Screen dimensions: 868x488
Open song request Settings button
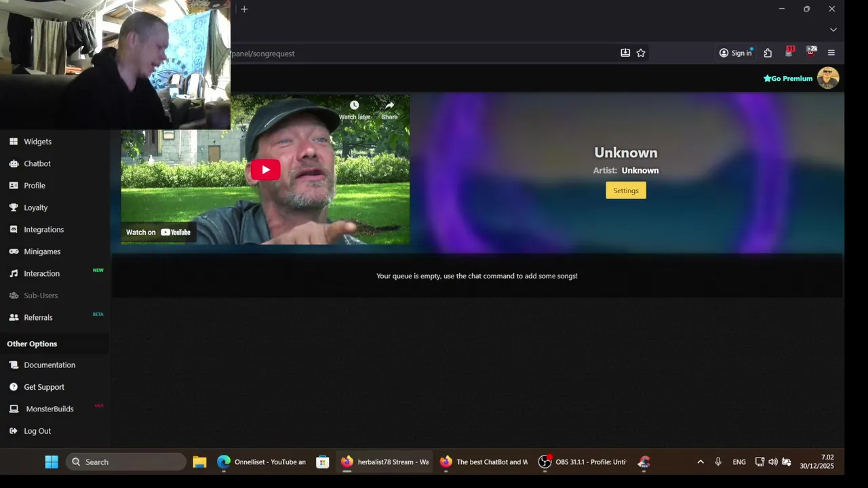coord(626,190)
